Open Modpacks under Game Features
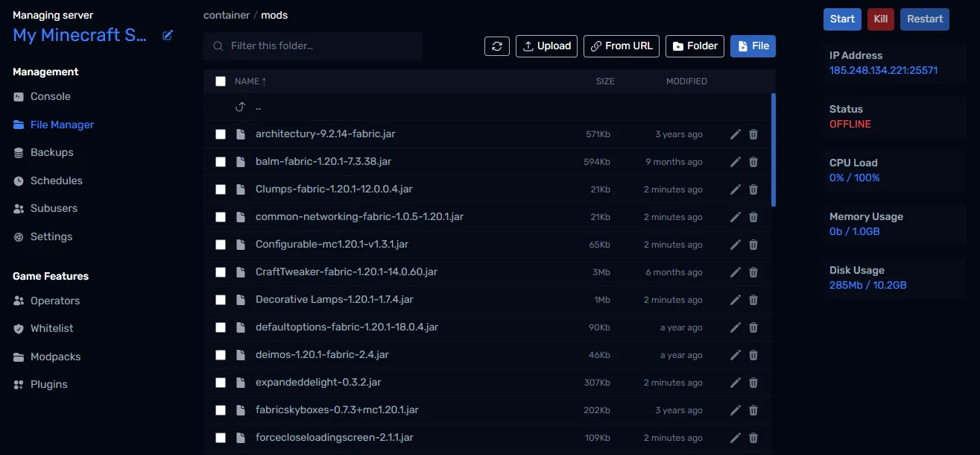 pos(46,357)
